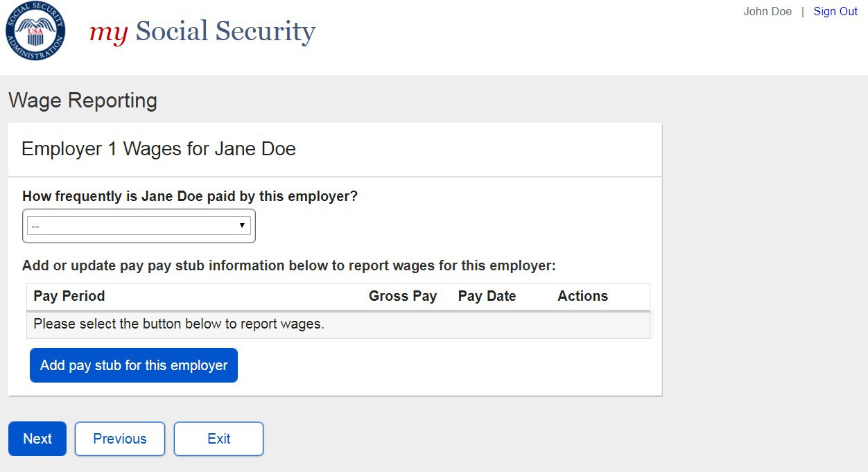This screenshot has width=868, height=472.
Task: Click the separator bar beside Sign Out
Action: (x=803, y=12)
